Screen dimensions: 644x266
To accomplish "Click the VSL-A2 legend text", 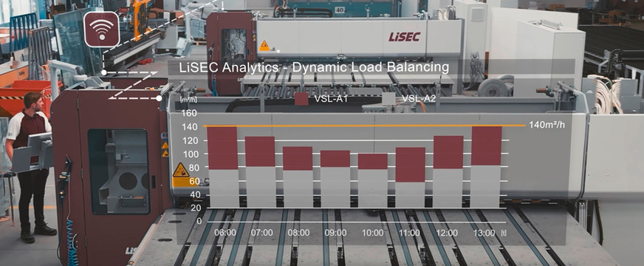I will point(419,99).
